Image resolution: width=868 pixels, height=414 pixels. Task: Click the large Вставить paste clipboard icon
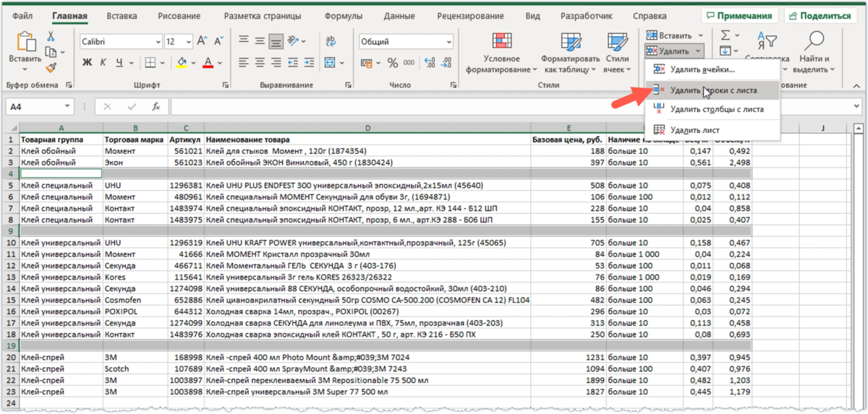click(26, 43)
